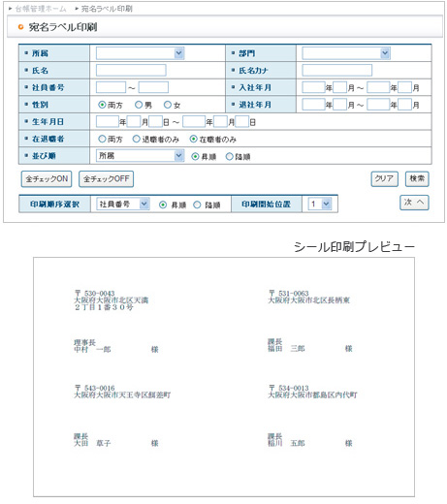Open the 台帳管理ホーム breadcrumb link
Image resolution: width=447 pixels, height=504 pixels.
pos(41,9)
